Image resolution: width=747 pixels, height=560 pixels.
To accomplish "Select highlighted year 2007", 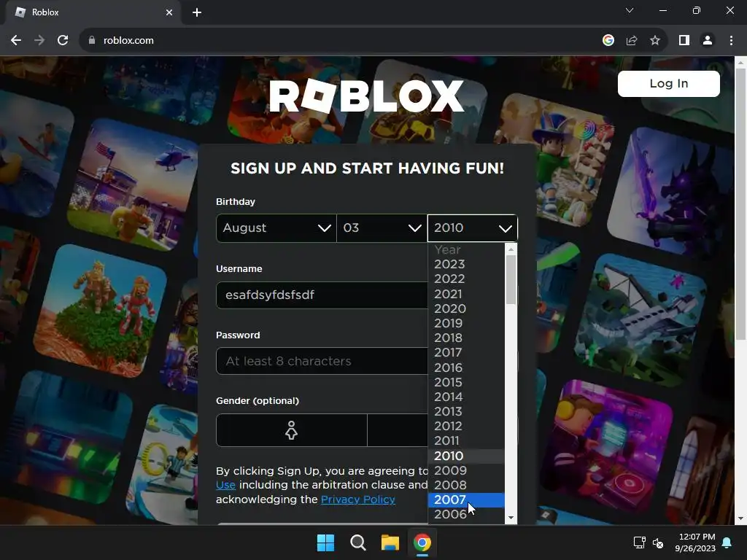I will coord(466,500).
